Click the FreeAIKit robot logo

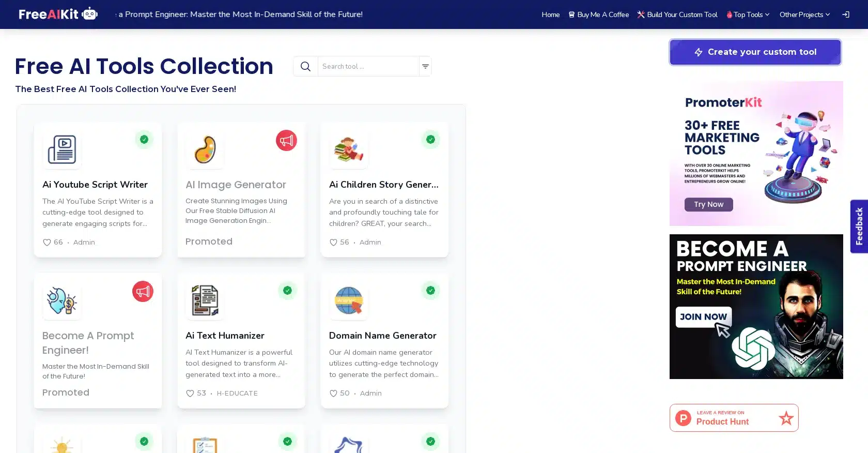[58, 14]
